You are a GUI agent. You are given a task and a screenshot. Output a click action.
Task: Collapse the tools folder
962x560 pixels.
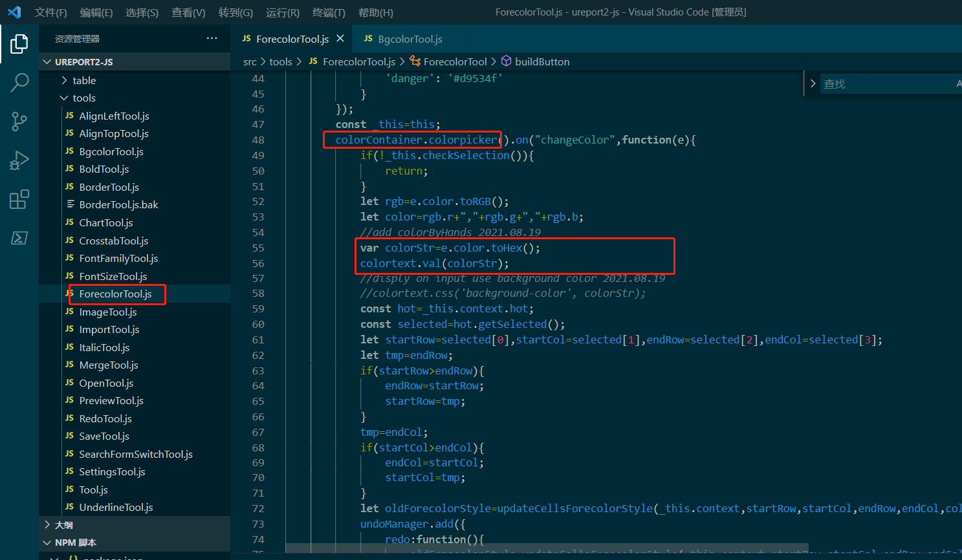pos(135,98)
